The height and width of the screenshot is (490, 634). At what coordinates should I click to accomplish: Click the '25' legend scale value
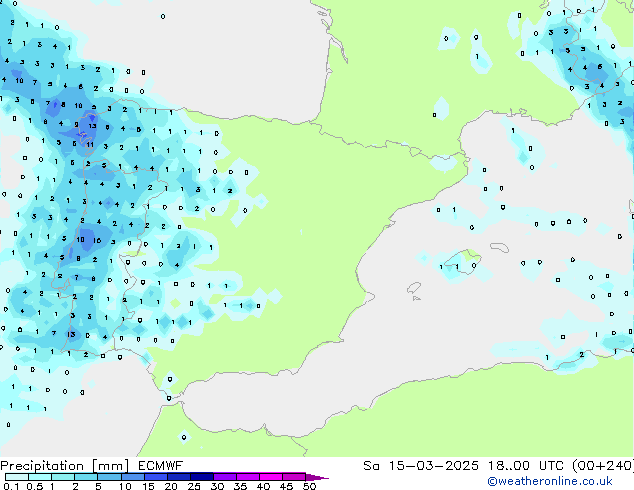click(x=194, y=486)
